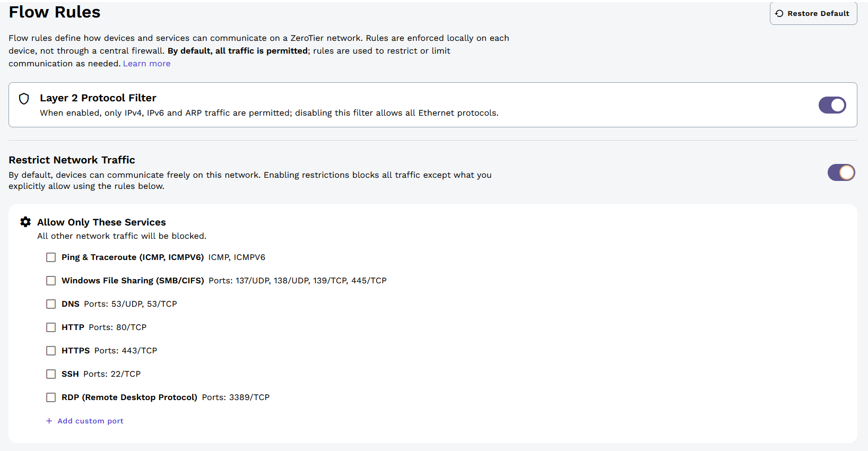Click the Add custom port link
The height and width of the screenshot is (451, 868).
[x=90, y=421]
